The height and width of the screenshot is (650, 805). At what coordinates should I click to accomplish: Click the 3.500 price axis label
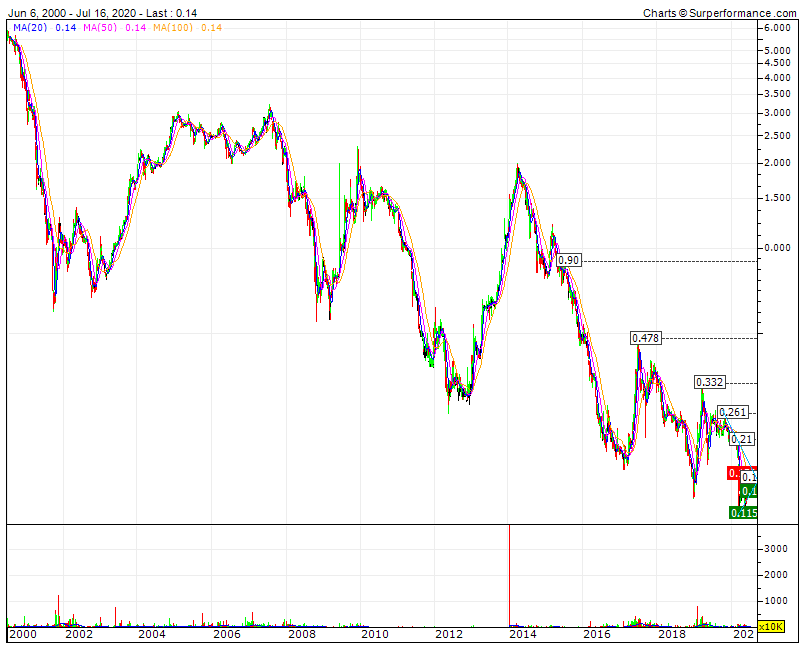pos(777,94)
